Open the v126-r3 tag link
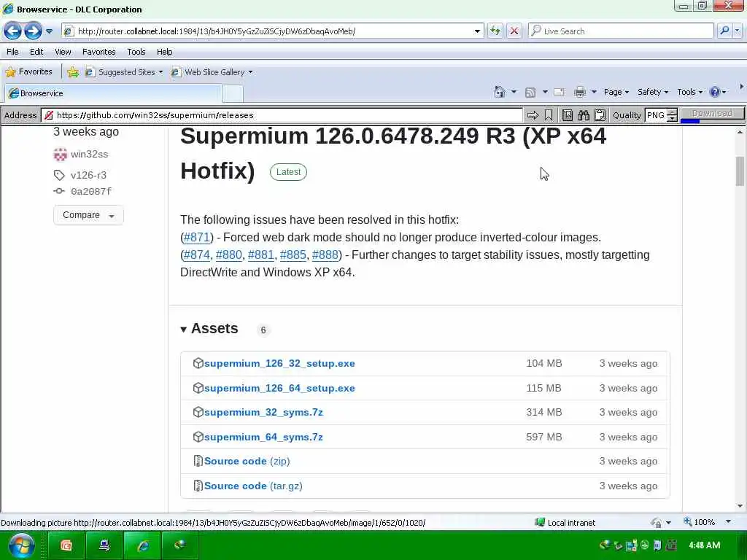The width and height of the screenshot is (747, 560). click(x=88, y=175)
